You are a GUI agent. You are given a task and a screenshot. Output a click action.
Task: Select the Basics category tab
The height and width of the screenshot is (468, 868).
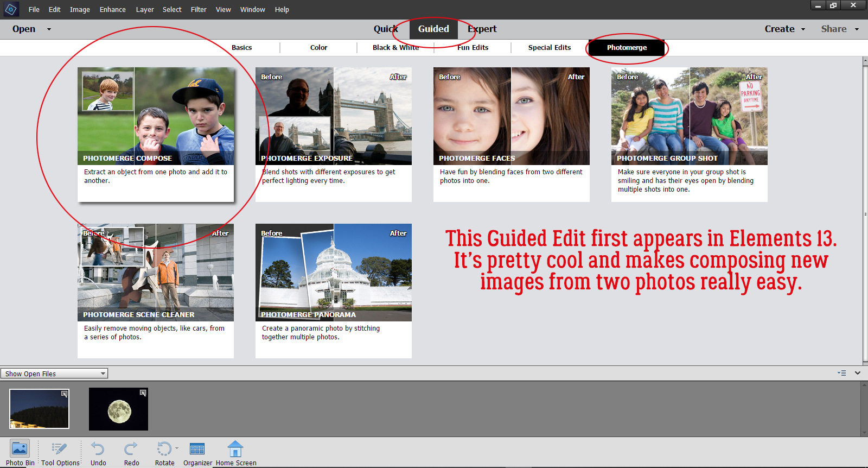[241, 48]
